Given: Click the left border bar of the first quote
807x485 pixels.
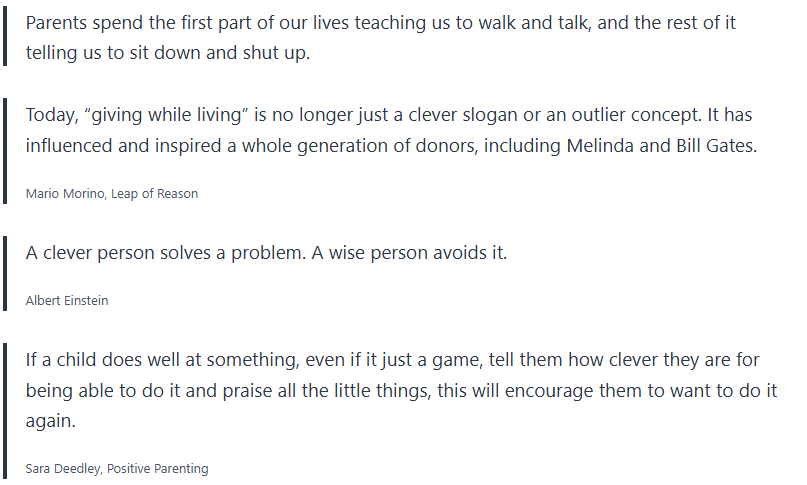Looking at the screenshot, I should coord(5,38).
